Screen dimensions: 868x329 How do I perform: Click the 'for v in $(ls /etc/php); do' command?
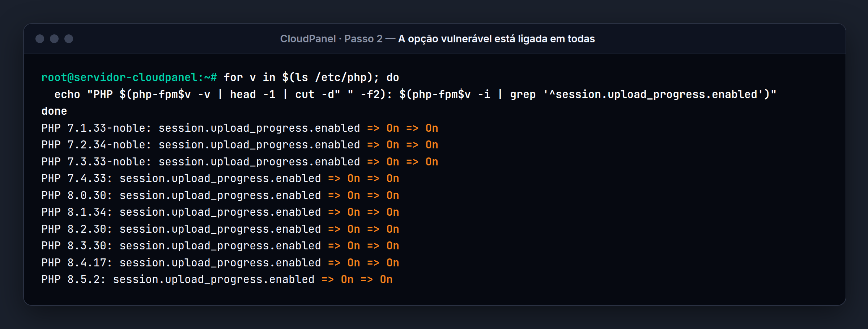pyautogui.click(x=311, y=77)
